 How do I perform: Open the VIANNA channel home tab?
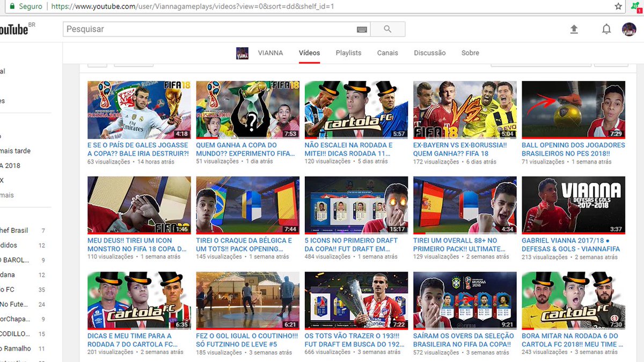tap(270, 53)
